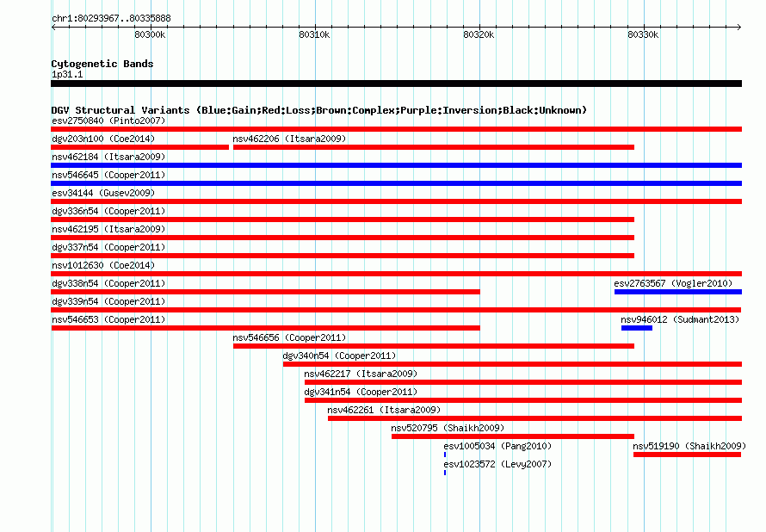Click the 80330k ruler label

click(643, 34)
